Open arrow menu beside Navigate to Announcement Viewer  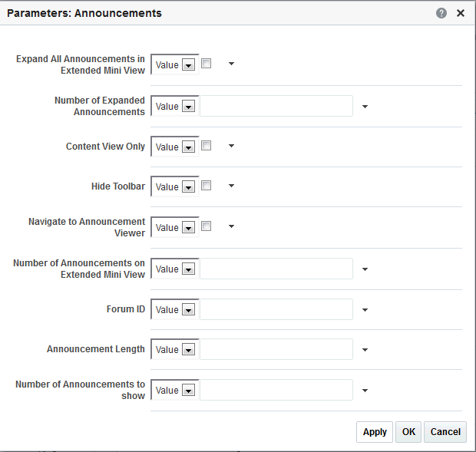tap(231, 226)
